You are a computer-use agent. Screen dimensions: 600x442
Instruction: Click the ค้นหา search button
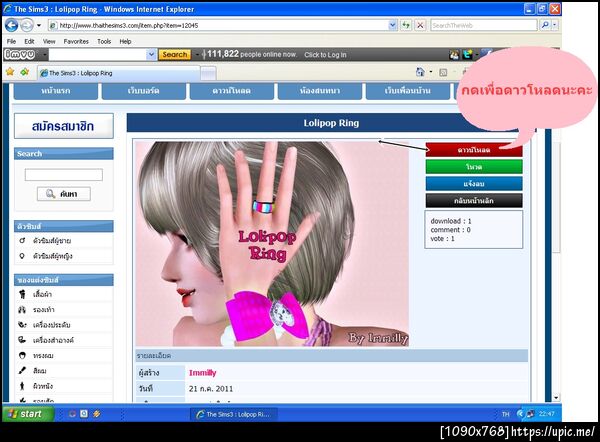coord(64,194)
